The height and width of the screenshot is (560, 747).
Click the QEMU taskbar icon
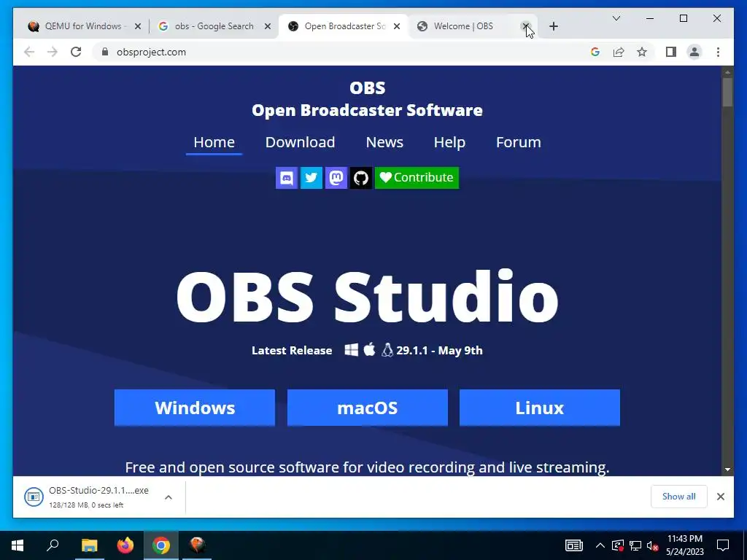pyautogui.click(x=197, y=545)
